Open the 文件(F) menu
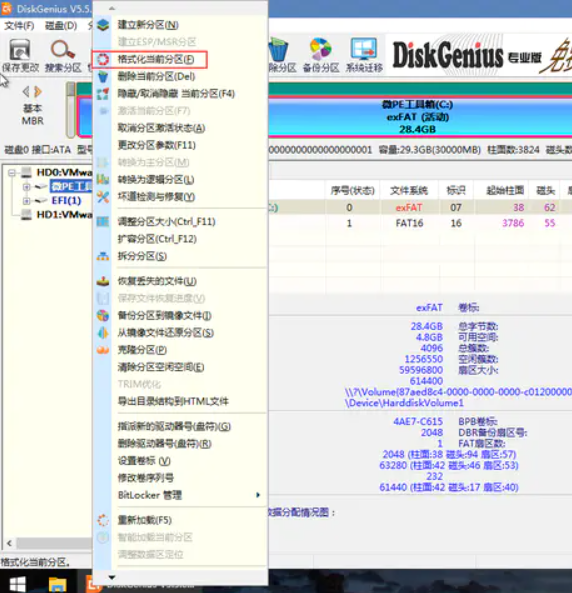 19,26
